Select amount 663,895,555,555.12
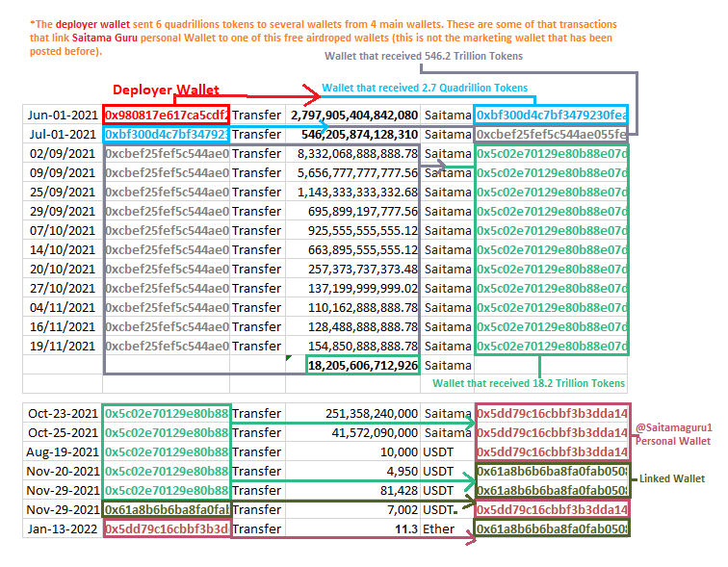The image size is (728, 567). pos(353,250)
